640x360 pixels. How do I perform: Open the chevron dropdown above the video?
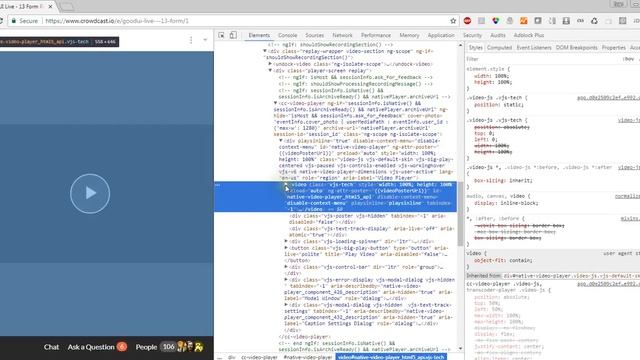click(205, 40)
